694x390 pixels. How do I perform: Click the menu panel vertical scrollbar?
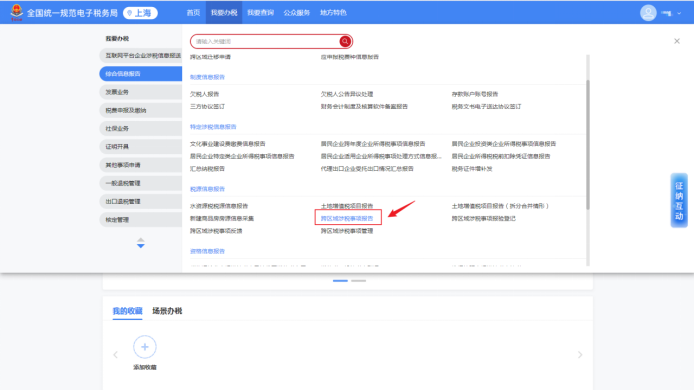point(588,144)
